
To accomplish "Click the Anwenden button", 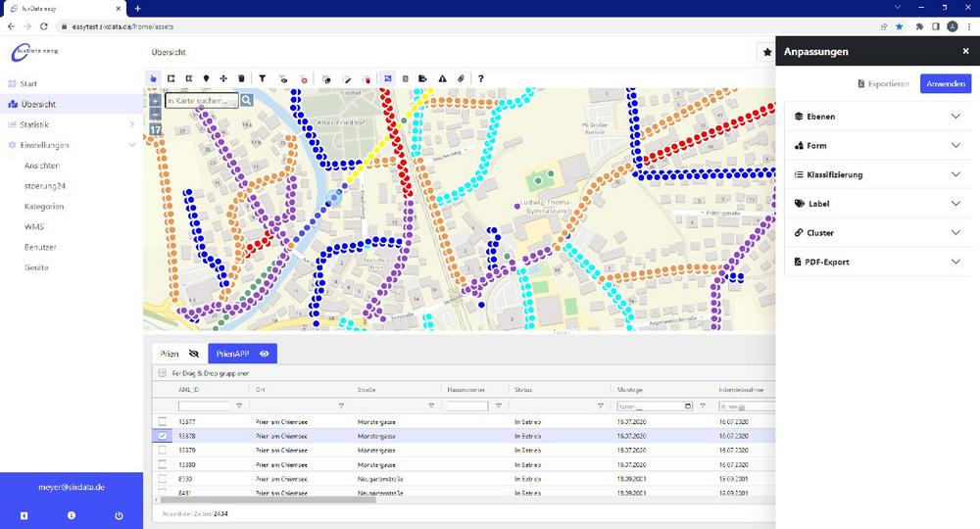I will (x=945, y=84).
